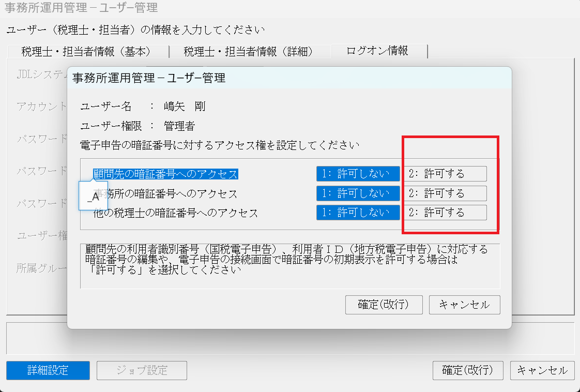Select '2: 許可する' for 顧問先の暗証番号へのアクセス
Image resolution: width=580 pixels, height=392 pixels.
click(445, 174)
